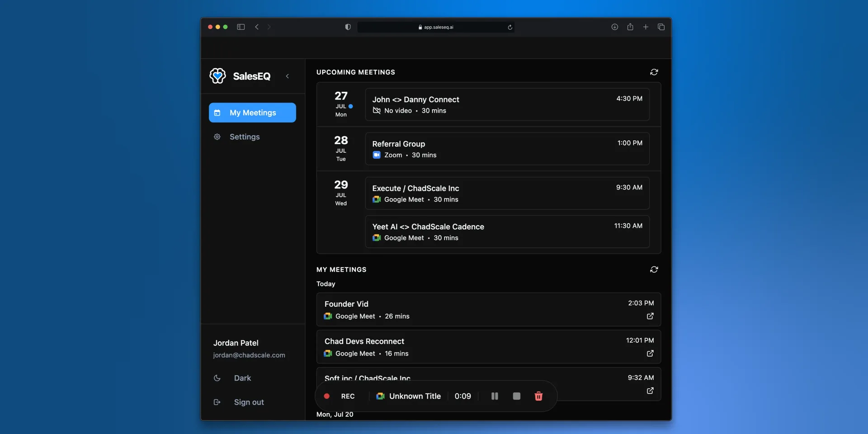Click the Today section label

pos(325,284)
